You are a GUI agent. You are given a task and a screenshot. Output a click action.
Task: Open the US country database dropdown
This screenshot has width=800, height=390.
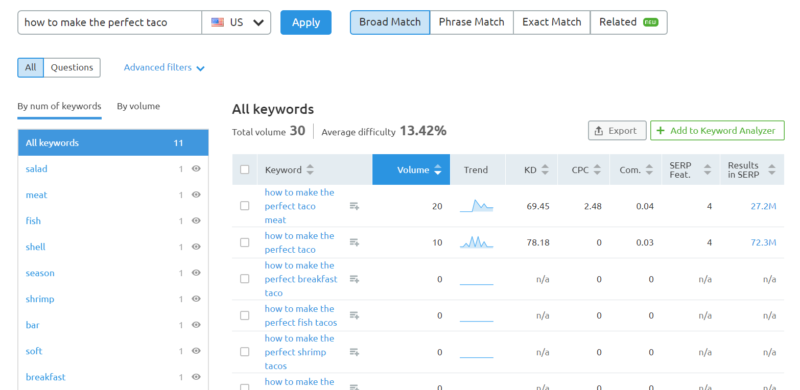click(236, 22)
